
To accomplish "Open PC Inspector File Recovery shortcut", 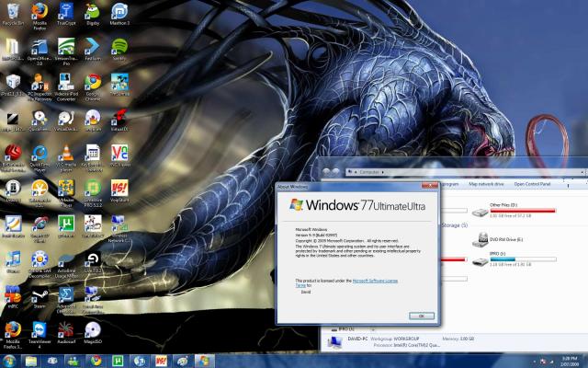I will point(40,87).
